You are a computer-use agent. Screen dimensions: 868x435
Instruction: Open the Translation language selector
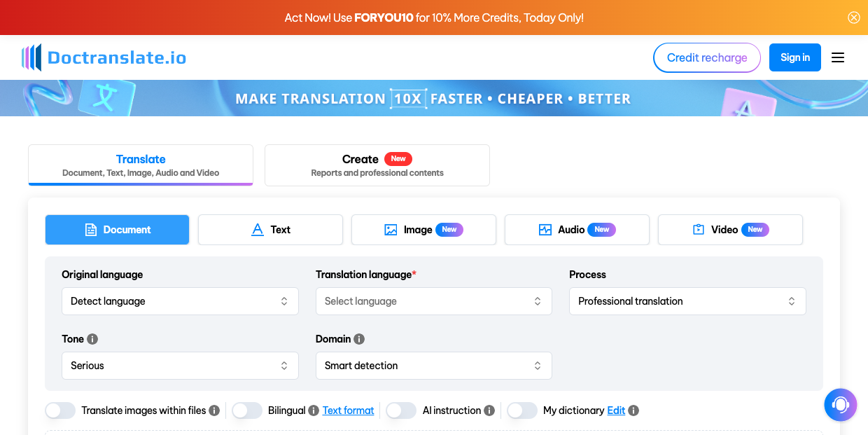[433, 301]
